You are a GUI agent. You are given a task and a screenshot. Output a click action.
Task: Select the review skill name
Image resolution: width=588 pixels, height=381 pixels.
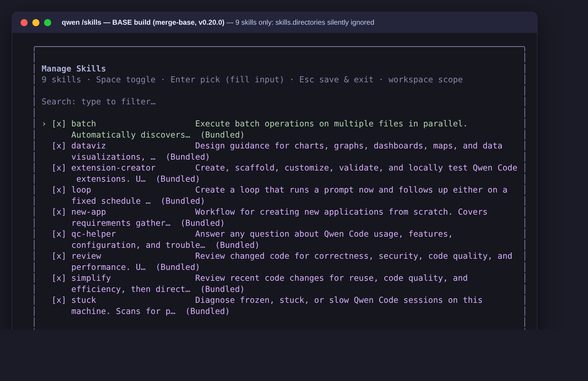tap(86, 256)
